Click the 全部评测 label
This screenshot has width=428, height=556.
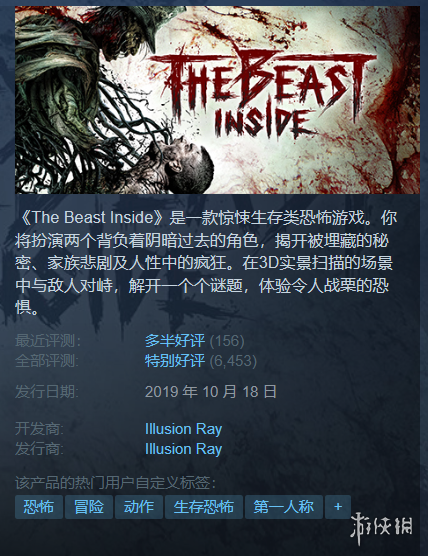coord(47,361)
